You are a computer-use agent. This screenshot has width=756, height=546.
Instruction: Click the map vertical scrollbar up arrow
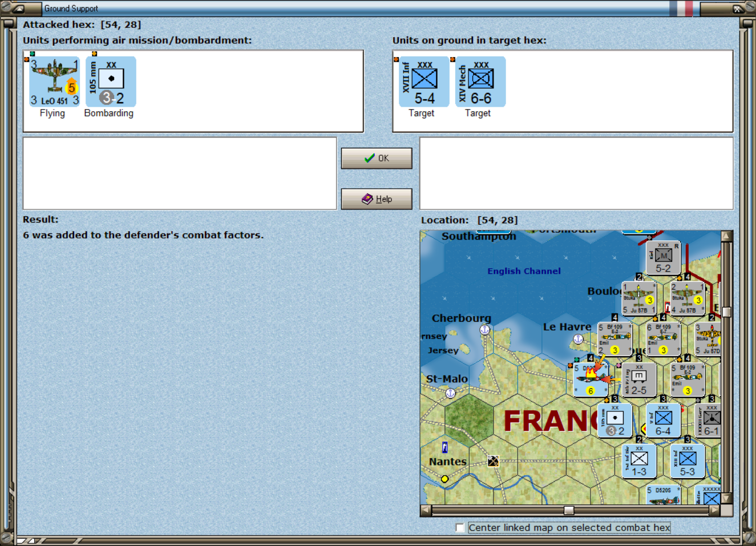(x=727, y=236)
